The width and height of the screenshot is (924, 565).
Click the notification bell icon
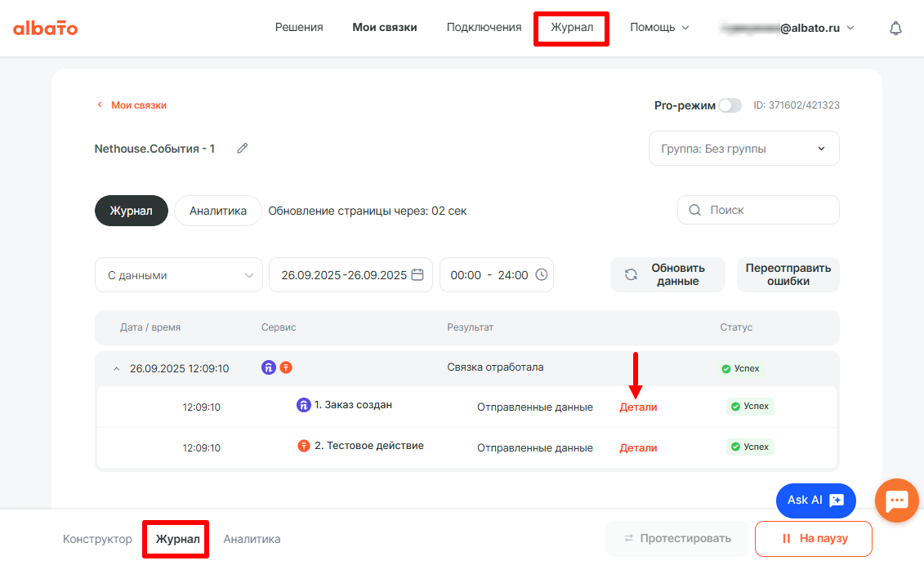[895, 28]
